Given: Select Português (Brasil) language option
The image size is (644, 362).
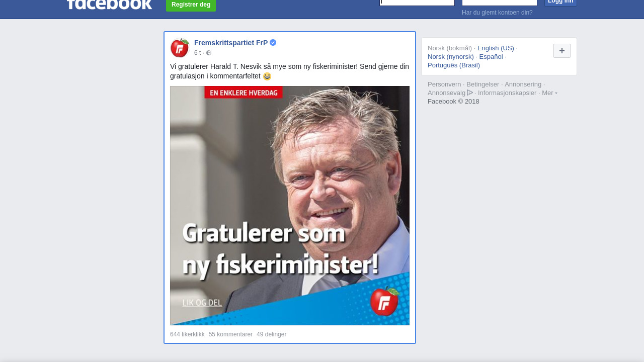Looking at the screenshot, I should coord(454,65).
